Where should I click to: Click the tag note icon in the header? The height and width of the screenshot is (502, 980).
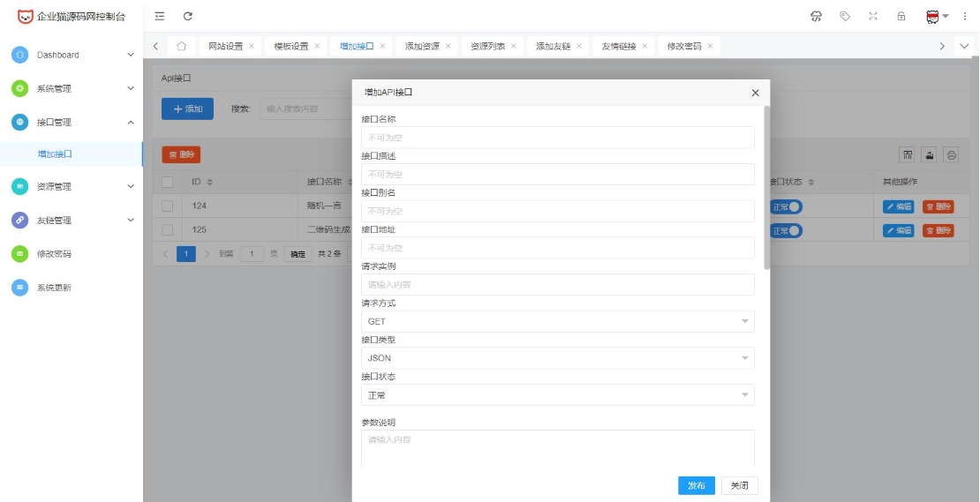click(845, 17)
